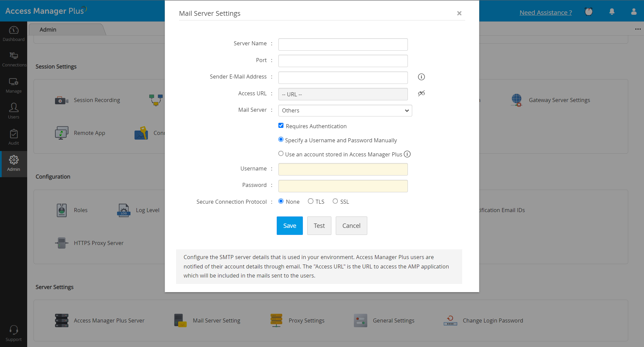Uncheck Requires Authentication checkbox

pos(281,126)
